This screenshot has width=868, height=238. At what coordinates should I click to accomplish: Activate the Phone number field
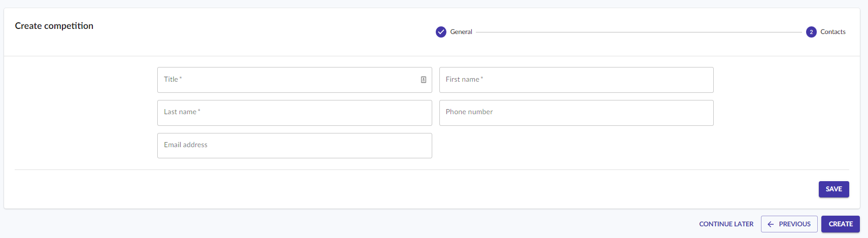pos(576,113)
